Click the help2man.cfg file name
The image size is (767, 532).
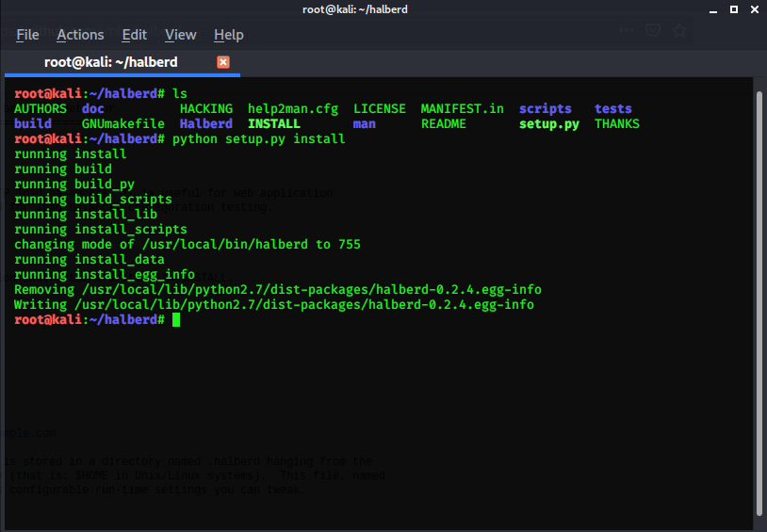pyautogui.click(x=292, y=108)
